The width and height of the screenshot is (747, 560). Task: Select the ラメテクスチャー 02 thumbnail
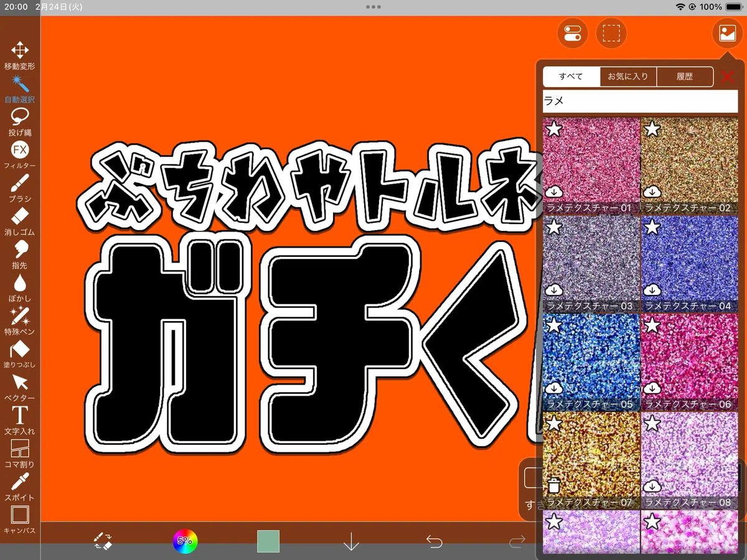click(690, 166)
